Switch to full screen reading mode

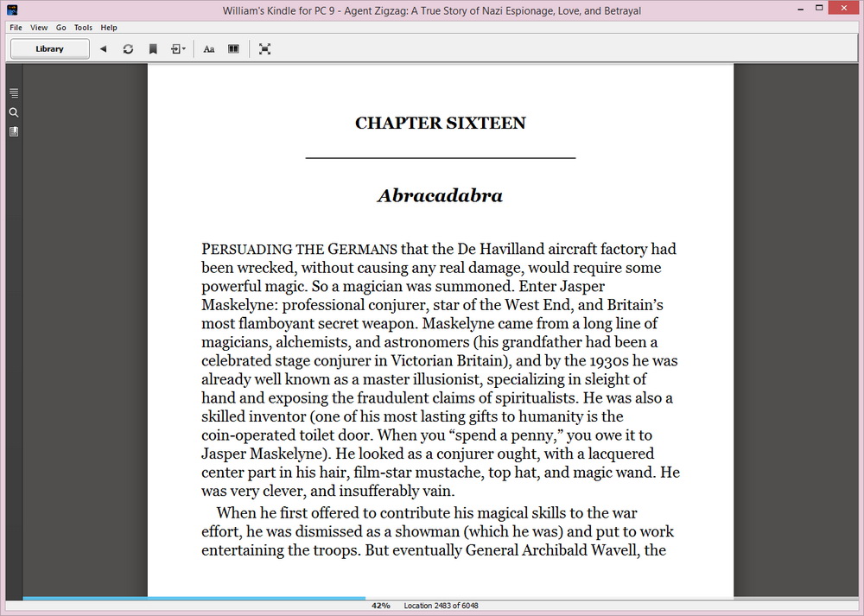click(x=264, y=49)
